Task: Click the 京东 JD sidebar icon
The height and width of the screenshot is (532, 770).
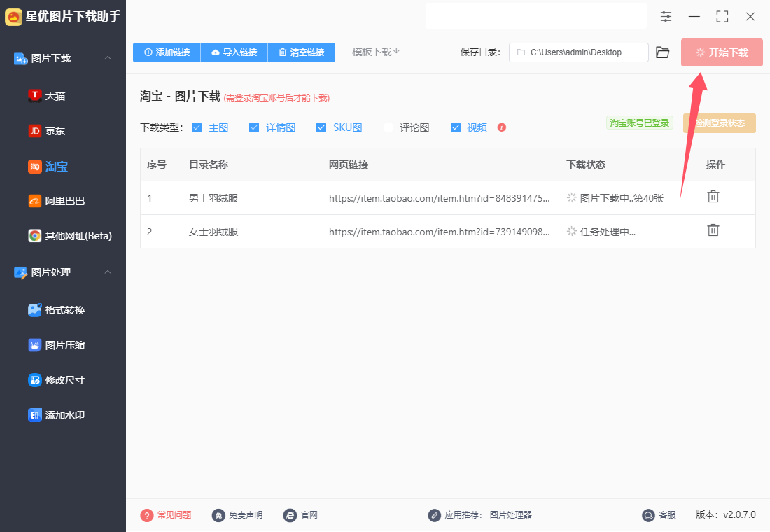Action: tap(34, 131)
